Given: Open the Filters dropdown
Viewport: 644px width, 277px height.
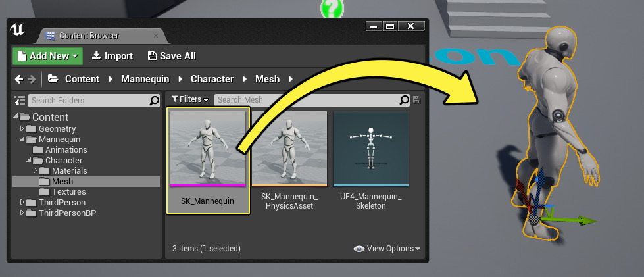Looking at the screenshot, I should [x=190, y=99].
